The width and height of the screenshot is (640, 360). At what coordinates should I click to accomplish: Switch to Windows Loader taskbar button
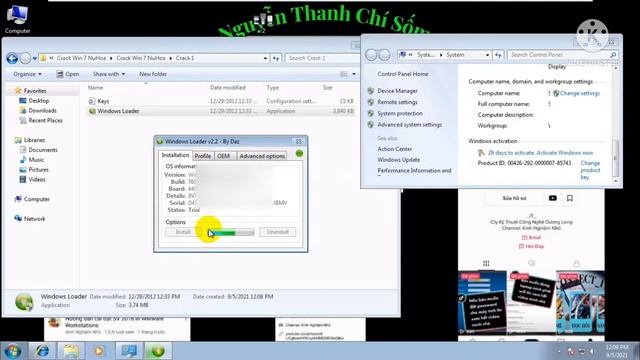[158, 351]
